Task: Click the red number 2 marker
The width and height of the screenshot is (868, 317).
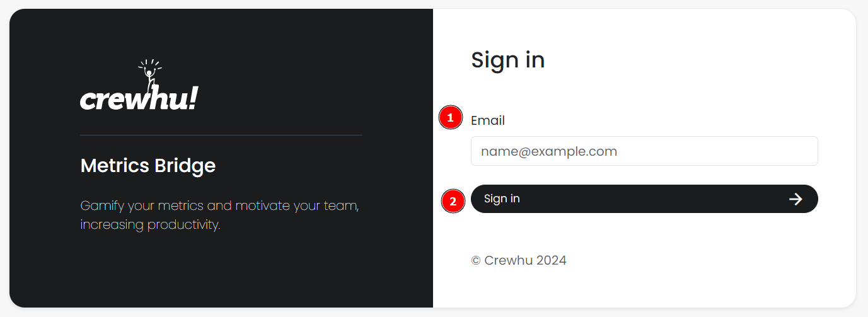Action: click(453, 201)
